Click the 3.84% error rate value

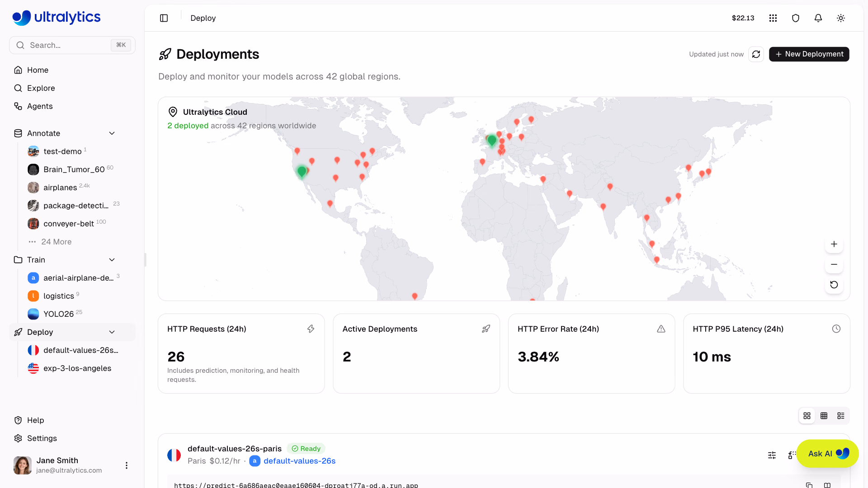(538, 357)
